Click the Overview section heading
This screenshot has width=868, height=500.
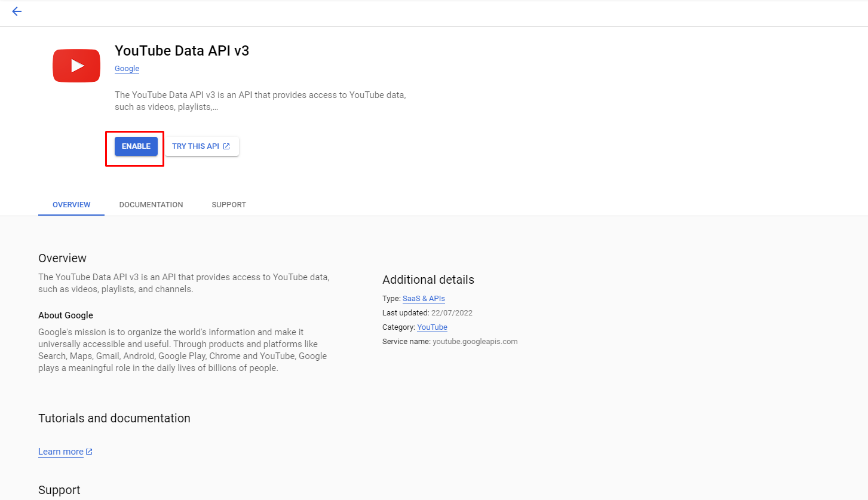62,258
